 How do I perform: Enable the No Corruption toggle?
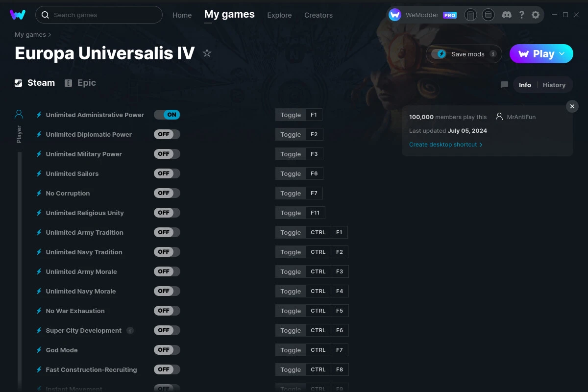click(167, 193)
